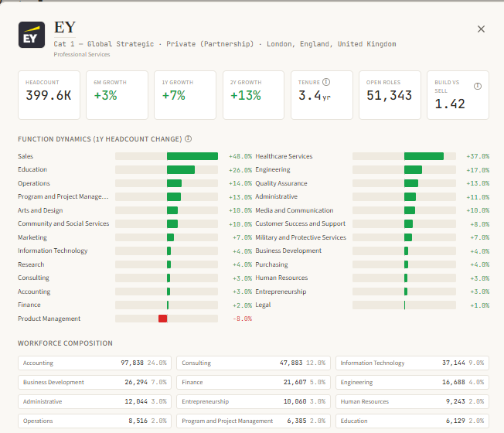Click the Engineering growth bar

point(413,170)
